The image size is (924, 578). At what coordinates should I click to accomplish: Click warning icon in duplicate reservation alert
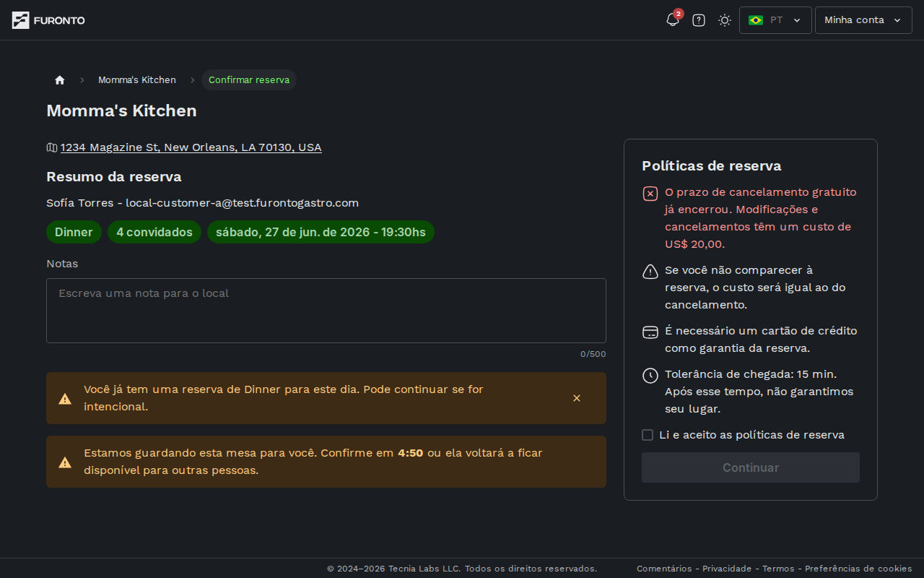coord(65,399)
